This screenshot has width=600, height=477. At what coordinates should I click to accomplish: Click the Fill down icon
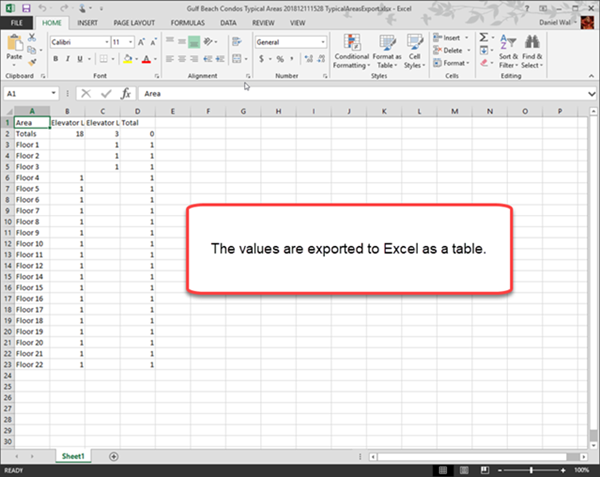(484, 50)
